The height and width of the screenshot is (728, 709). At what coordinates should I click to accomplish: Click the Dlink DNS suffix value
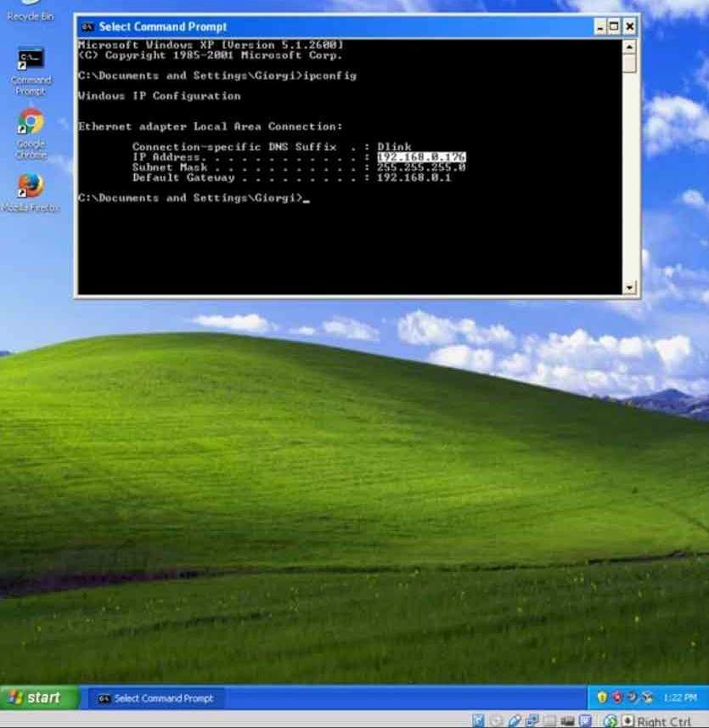394,147
